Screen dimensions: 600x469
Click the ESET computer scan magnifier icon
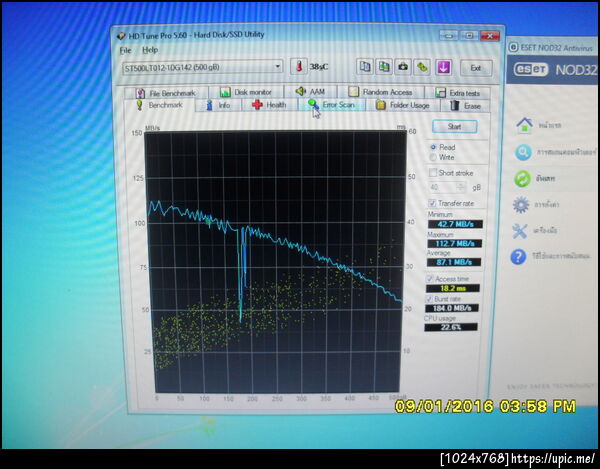click(523, 152)
